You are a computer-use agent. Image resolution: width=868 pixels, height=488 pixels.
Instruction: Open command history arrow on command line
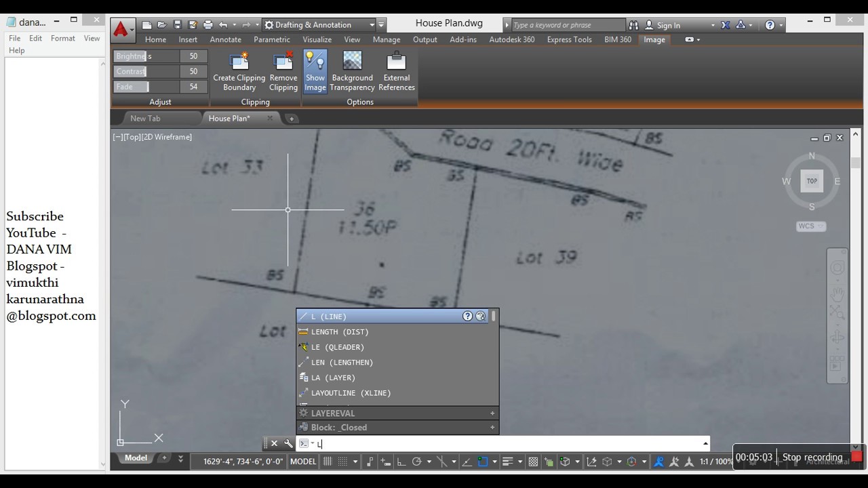coord(705,443)
